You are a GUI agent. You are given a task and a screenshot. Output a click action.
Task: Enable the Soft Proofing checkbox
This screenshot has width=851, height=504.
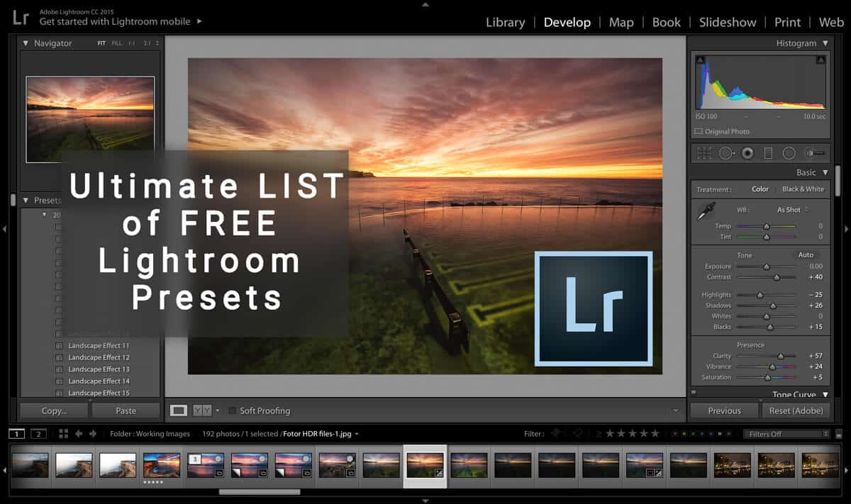click(x=232, y=410)
